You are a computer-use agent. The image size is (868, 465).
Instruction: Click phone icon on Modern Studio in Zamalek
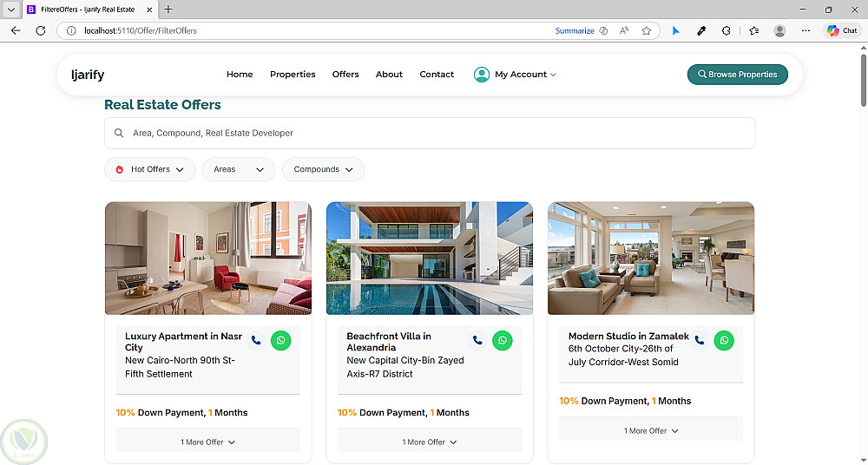point(699,340)
